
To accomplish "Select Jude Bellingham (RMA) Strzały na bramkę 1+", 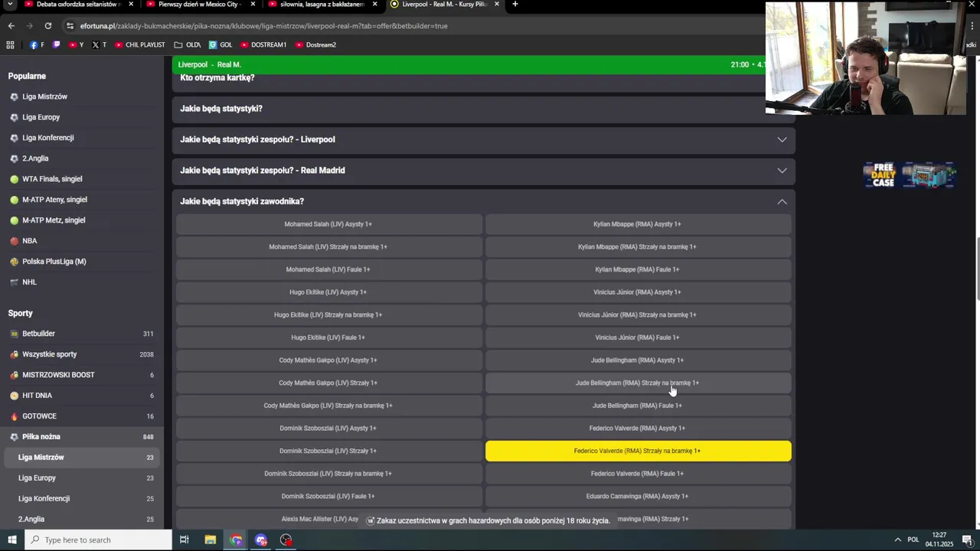I will [638, 383].
